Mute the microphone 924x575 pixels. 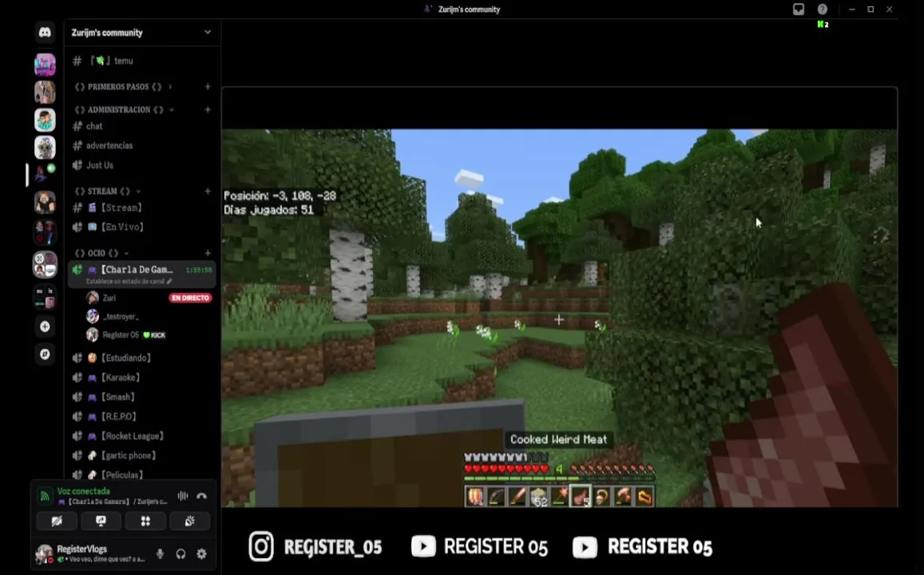click(160, 553)
